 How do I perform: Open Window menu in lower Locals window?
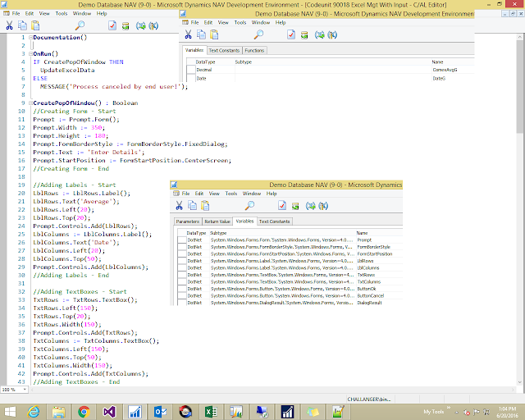coord(252,194)
